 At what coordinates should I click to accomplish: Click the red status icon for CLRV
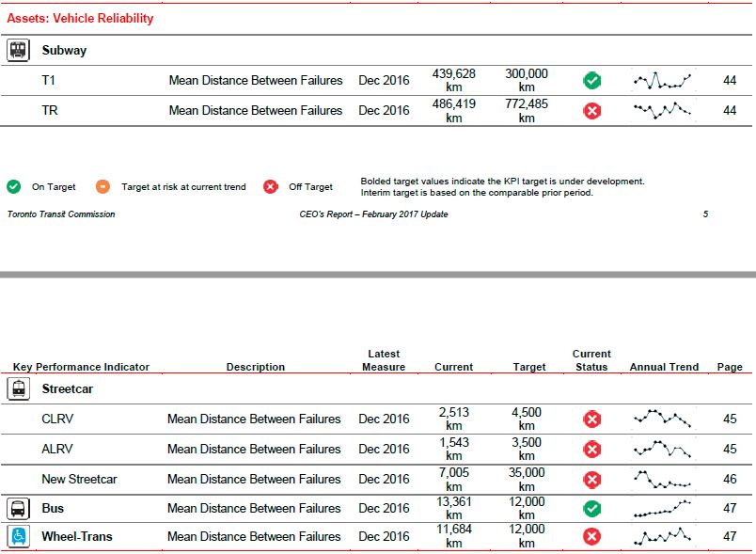592,419
